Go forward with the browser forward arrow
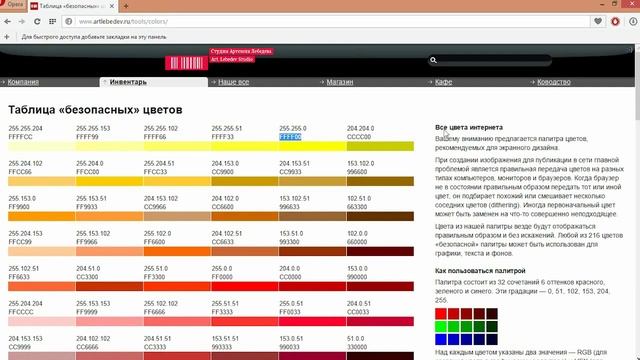 22,21
